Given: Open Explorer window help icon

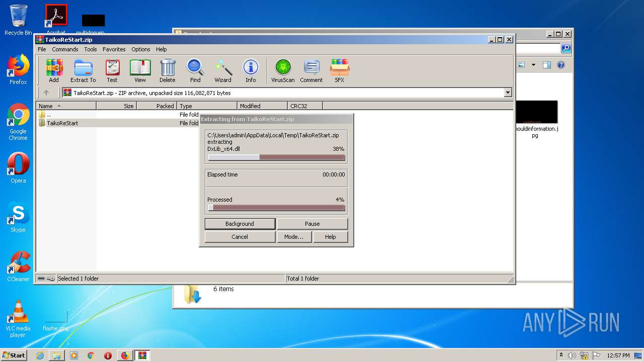Looking at the screenshot, I should click(x=561, y=65).
